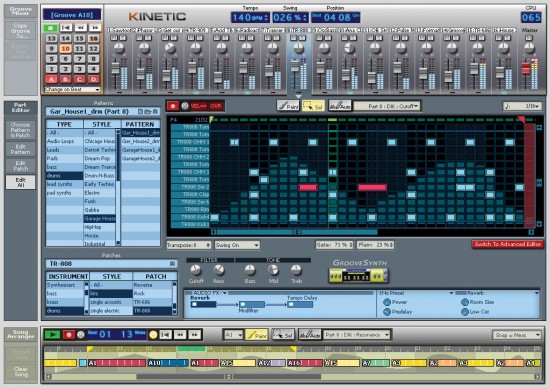Viewport: 550px width, 388px height.
Task: Mute the Master channel
Action: (529, 38)
